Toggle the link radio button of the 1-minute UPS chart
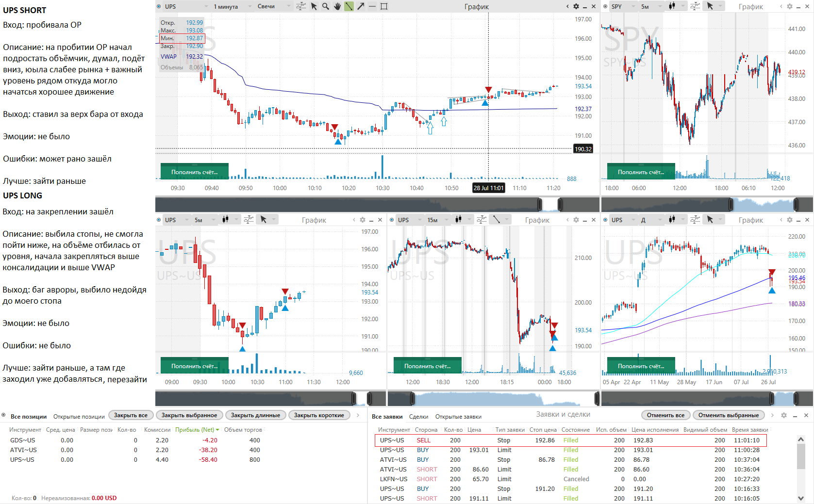This screenshot has height=504, width=814. [159, 6]
